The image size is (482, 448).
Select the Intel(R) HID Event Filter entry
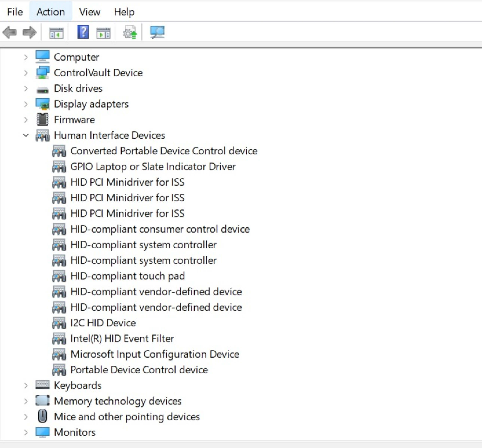point(122,338)
